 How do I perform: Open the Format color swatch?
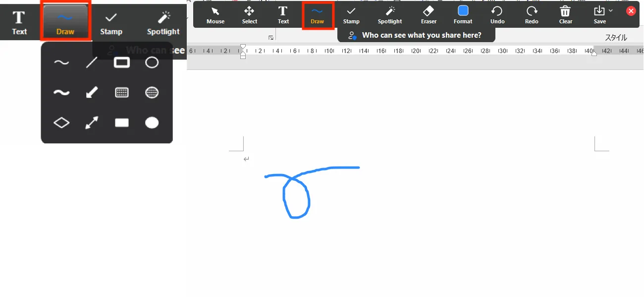point(462,13)
